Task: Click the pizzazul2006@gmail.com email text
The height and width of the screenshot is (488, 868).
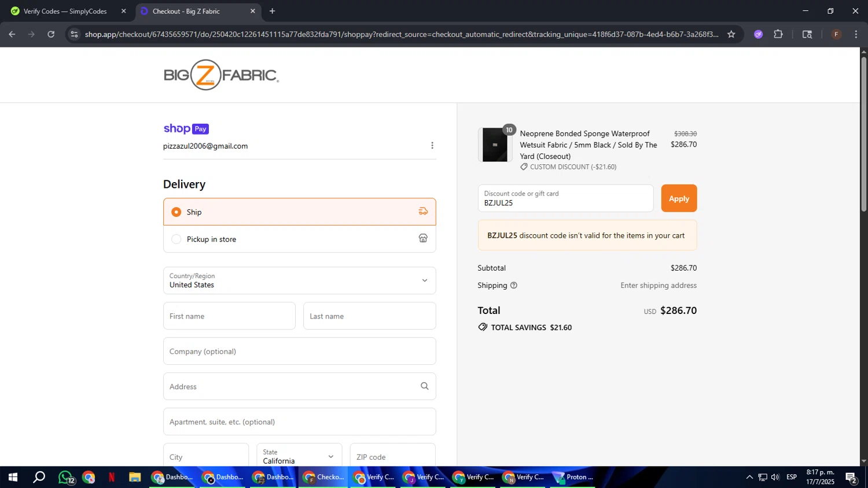Action: (205, 146)
